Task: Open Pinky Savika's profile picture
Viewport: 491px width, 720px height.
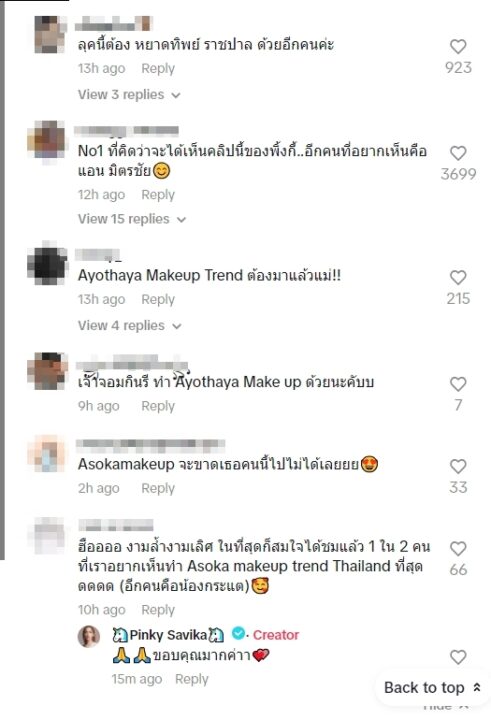Action: coord(89,636)
